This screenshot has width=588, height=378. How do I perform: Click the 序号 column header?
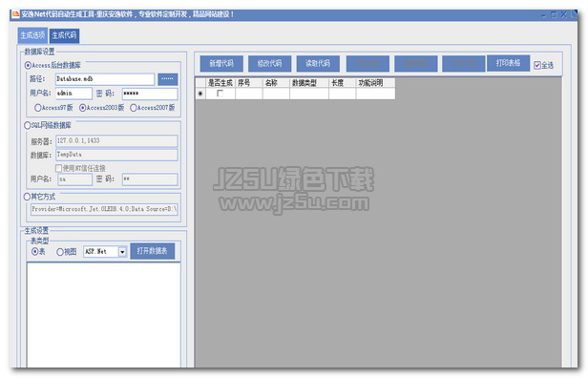point(249,83)
